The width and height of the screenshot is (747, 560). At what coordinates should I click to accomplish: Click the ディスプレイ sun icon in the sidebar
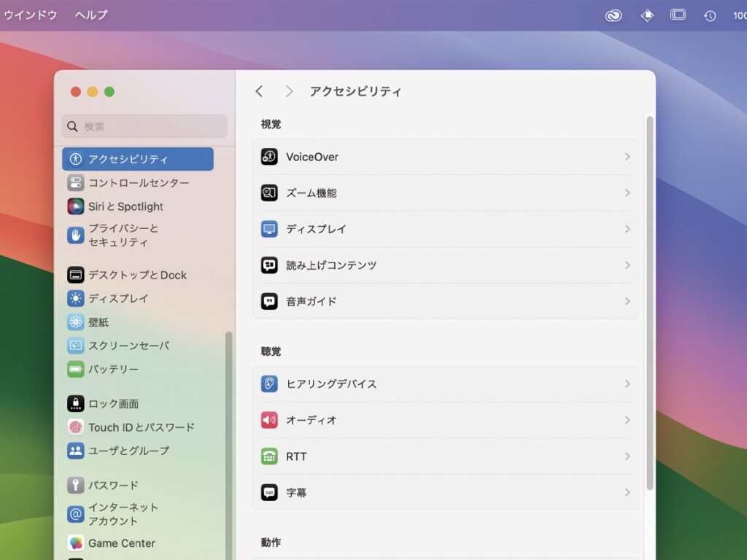pos(76,298)
